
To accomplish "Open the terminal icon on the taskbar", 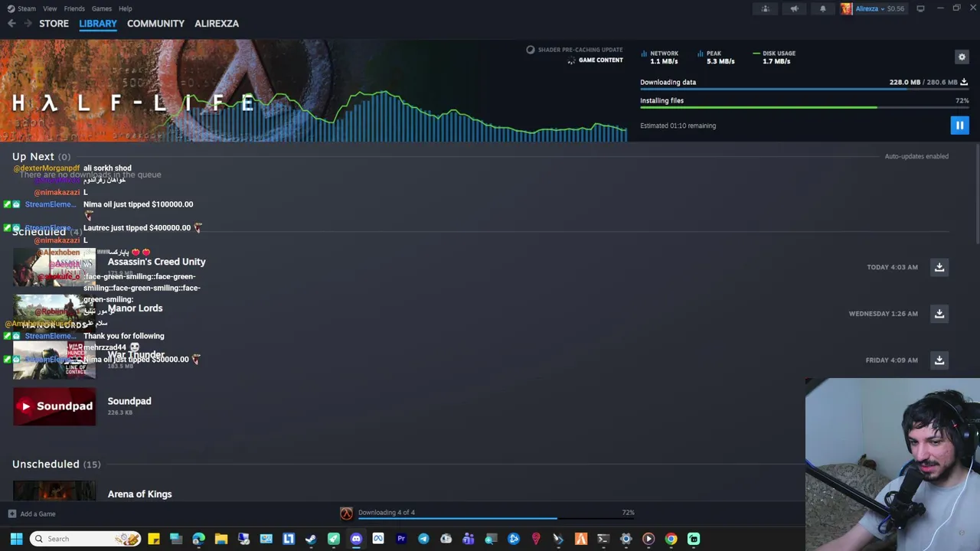I will point(603,539).
